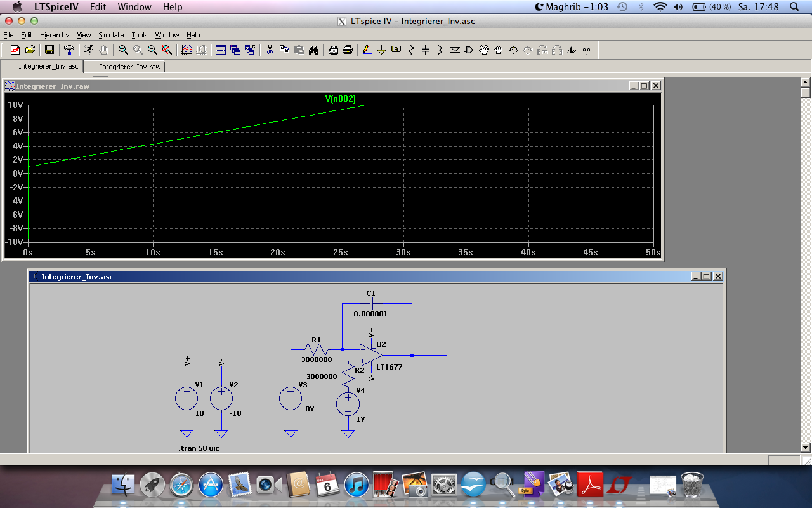
Task: Select the Diode placement tool
Action: pyautogui.click(x=455, y=50)
